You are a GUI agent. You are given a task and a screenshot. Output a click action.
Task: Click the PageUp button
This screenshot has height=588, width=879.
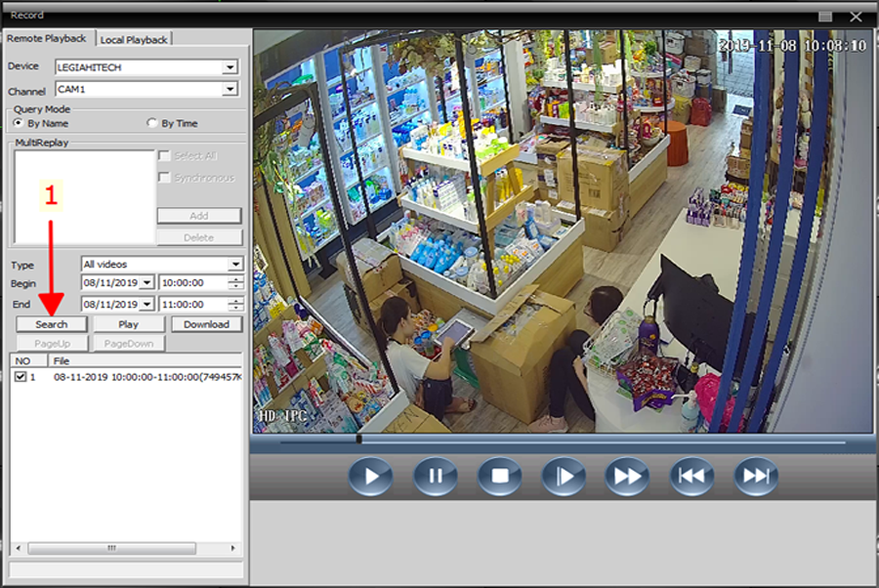click(52, 343)
